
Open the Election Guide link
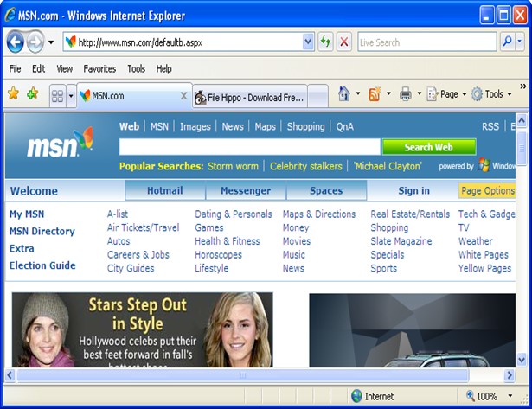(42, 265)
